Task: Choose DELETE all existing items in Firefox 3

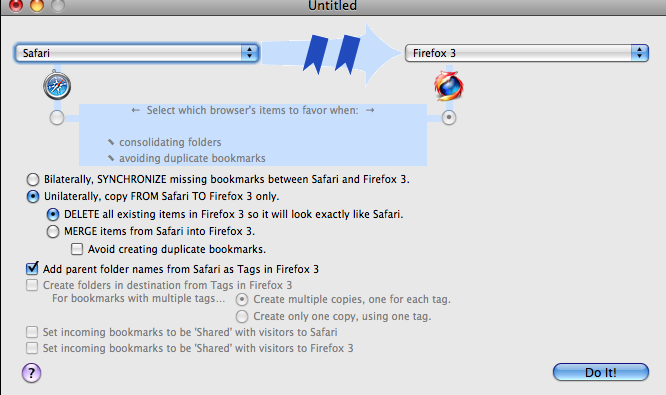Action: (53, 214)
